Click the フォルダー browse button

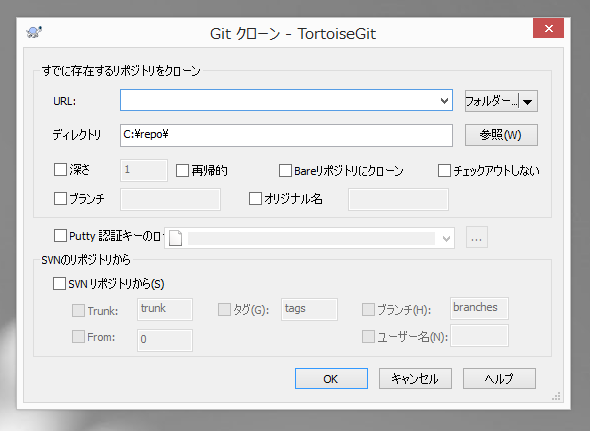[x=491, y=101]
